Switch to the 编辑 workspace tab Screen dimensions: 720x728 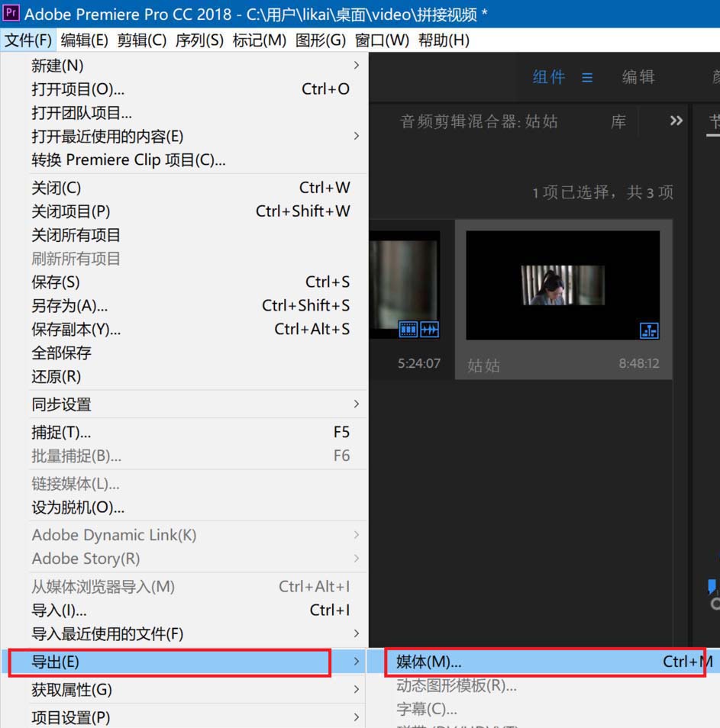(x=638, y=77)
